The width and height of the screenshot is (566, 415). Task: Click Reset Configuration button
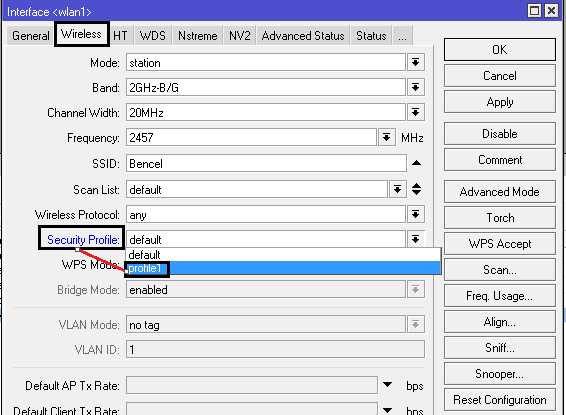(x=500, y=400)
